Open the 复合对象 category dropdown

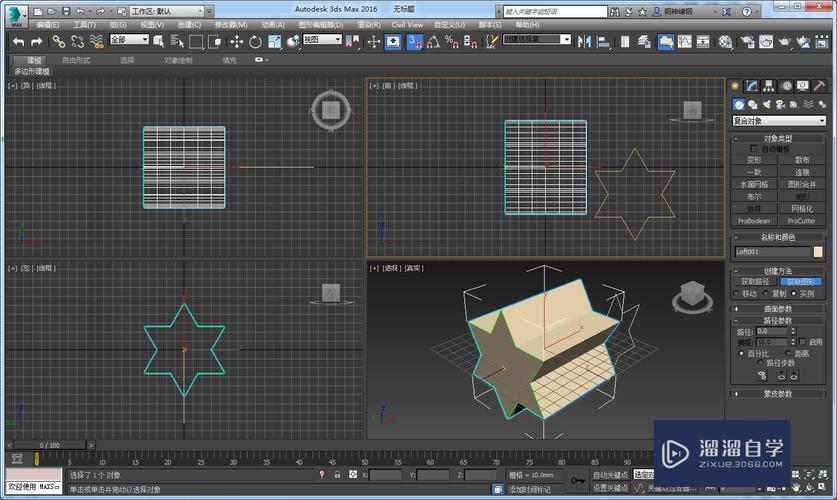tap(778, 121)
